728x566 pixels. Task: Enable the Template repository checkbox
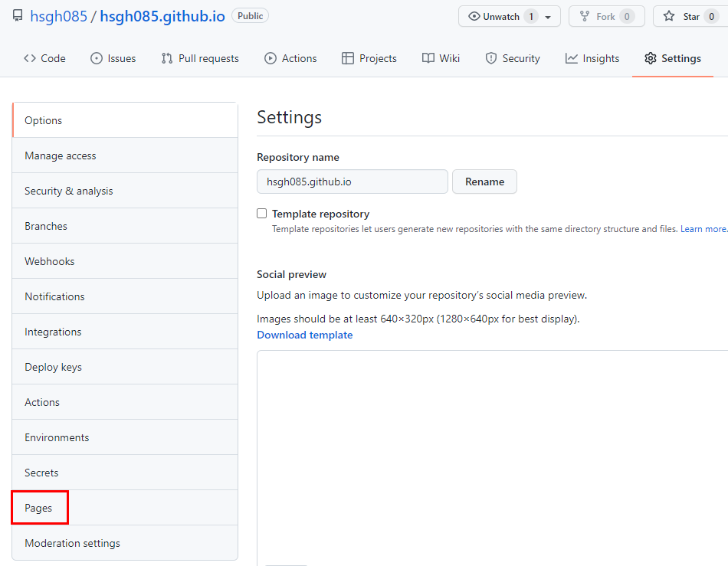262,214
